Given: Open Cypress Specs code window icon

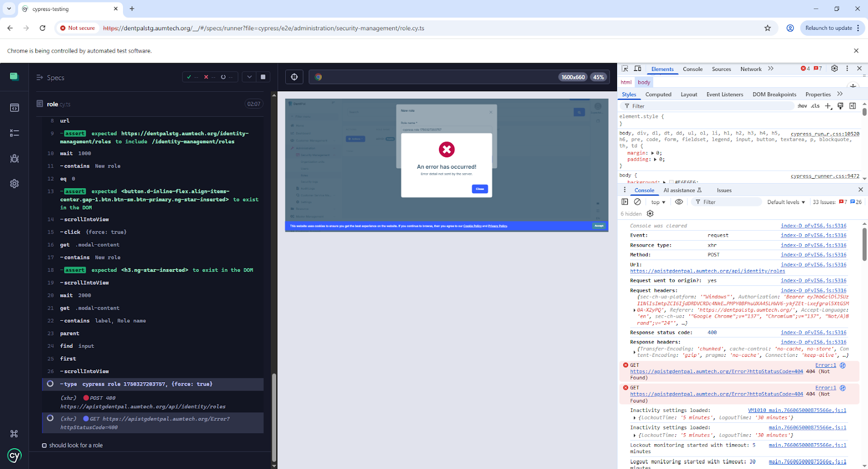Looking at the screenshot, I should (x=14, y=108).
